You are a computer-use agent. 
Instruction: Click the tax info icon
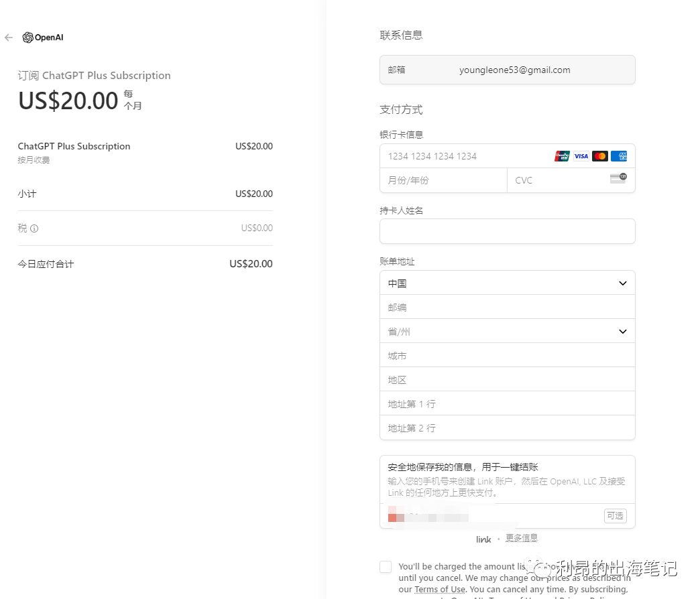(34, 228)
